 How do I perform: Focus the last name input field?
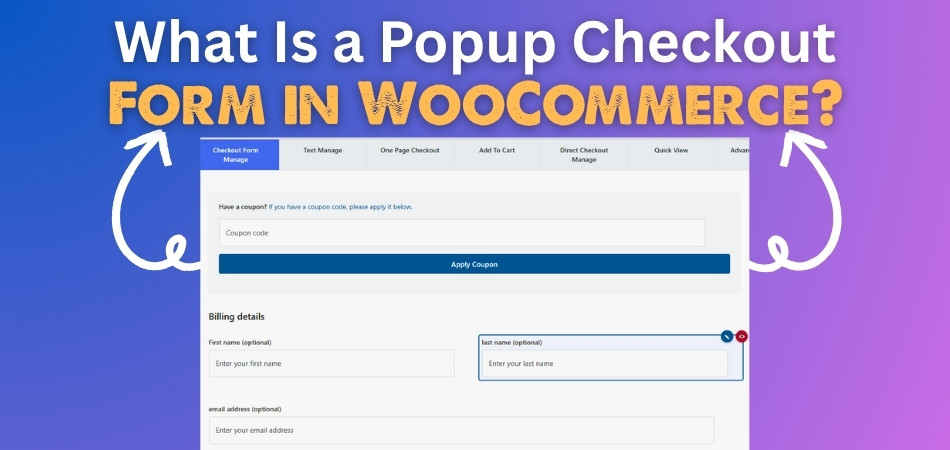coord(605,363)
